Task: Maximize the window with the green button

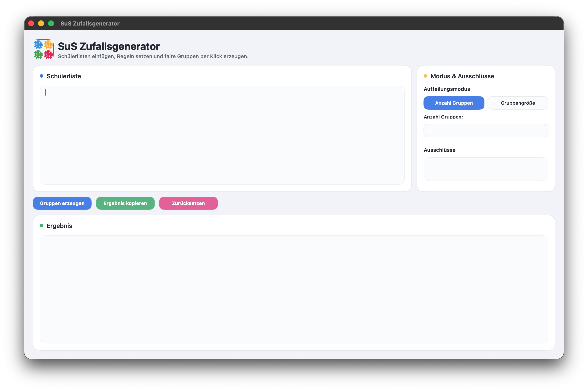Action: [x=51, y=23]
